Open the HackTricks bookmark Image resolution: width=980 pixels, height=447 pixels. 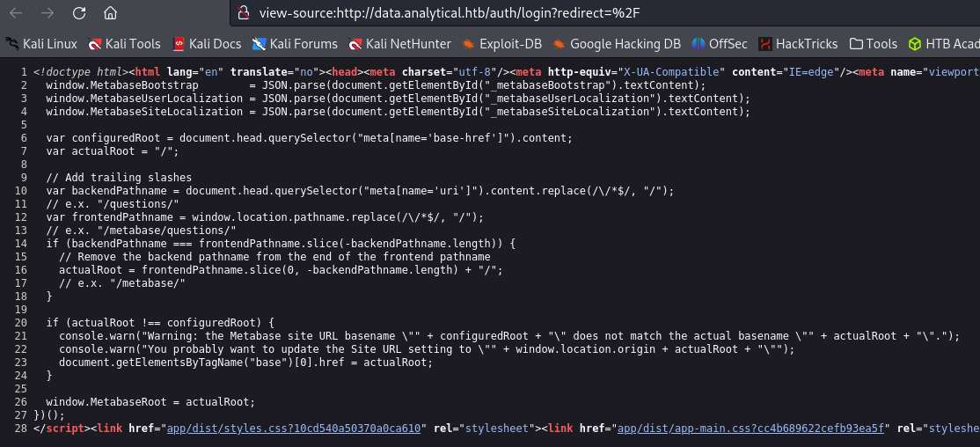pos(798,44)
